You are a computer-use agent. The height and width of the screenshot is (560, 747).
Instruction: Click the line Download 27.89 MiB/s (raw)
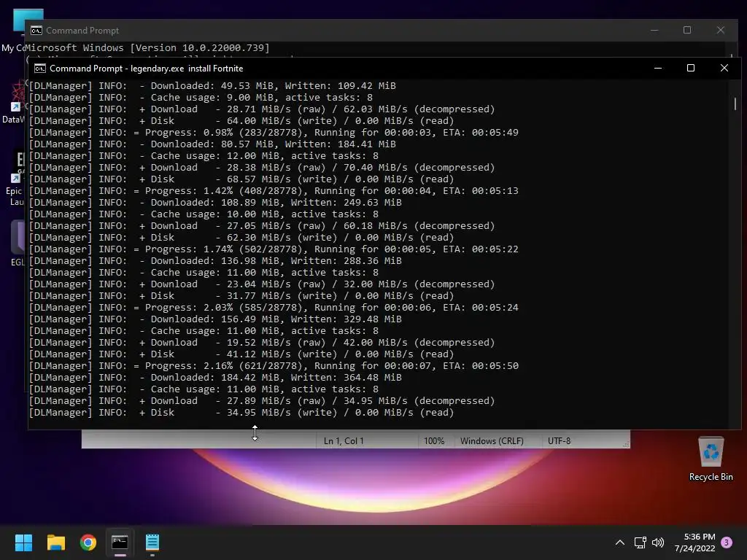point(262,400)
